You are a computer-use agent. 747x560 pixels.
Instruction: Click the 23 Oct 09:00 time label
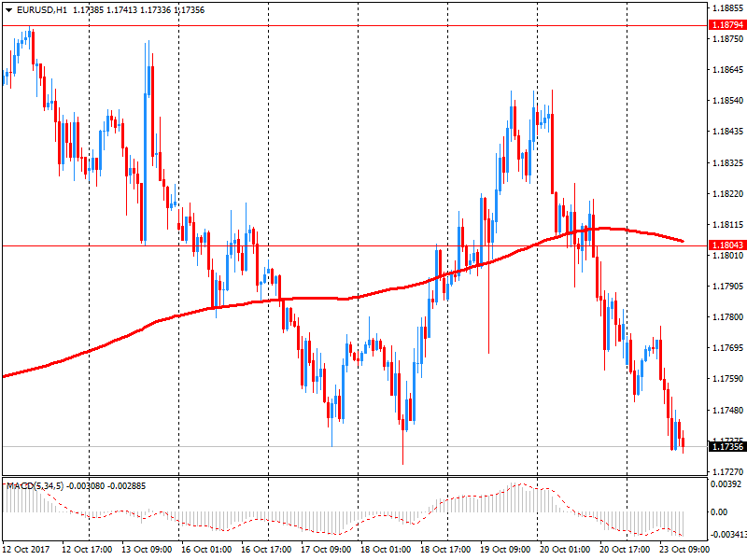click(x=684, y=550)
